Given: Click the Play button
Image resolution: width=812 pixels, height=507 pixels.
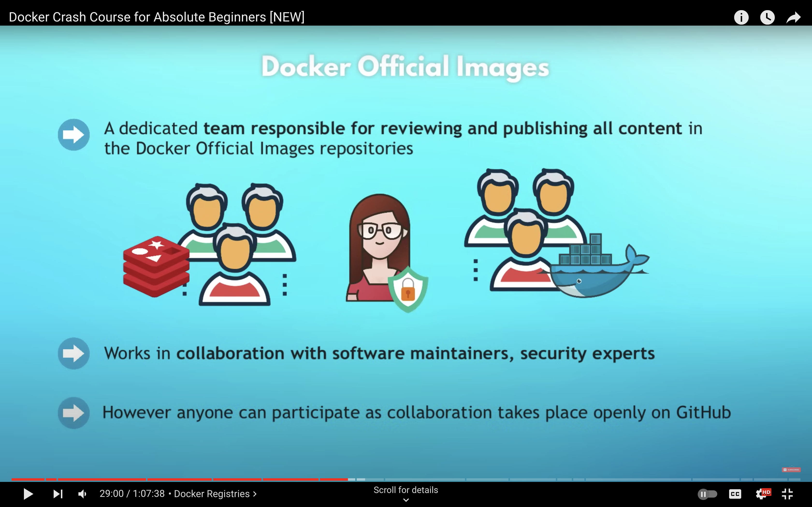Looking at the screenshot, I should (x=28, y=493).
